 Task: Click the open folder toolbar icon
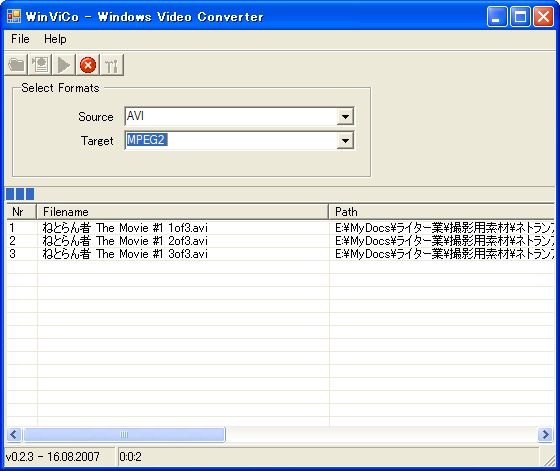16,65
